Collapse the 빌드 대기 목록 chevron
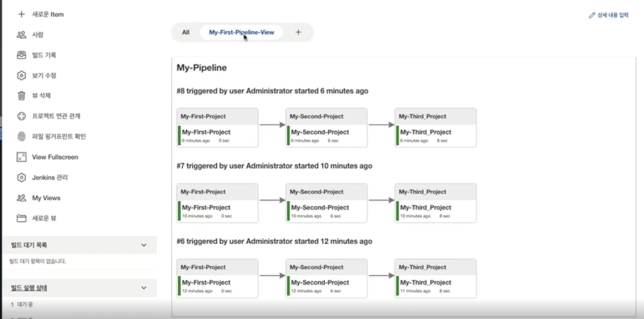644x319 pixels. coord(144,245)
